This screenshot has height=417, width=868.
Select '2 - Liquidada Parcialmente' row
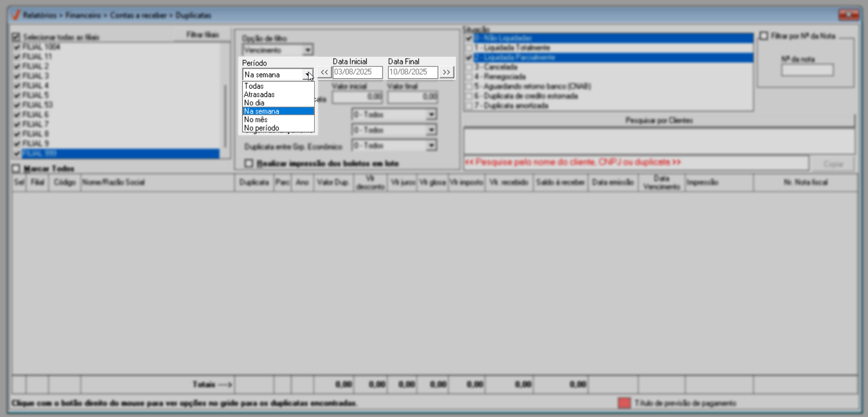(608, 58)
